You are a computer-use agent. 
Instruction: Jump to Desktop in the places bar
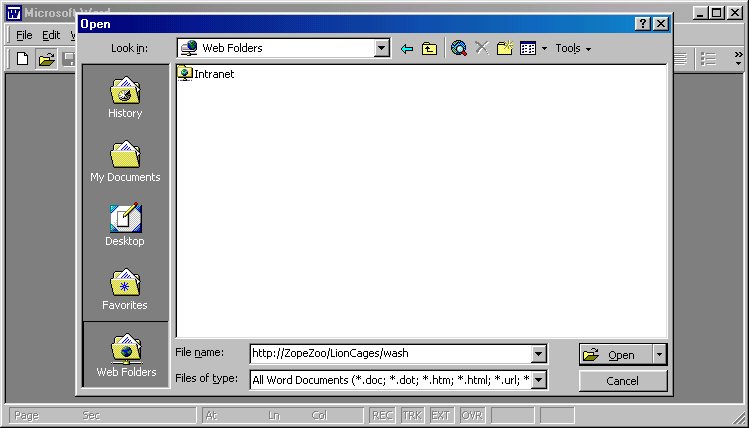tap(125, 225)
